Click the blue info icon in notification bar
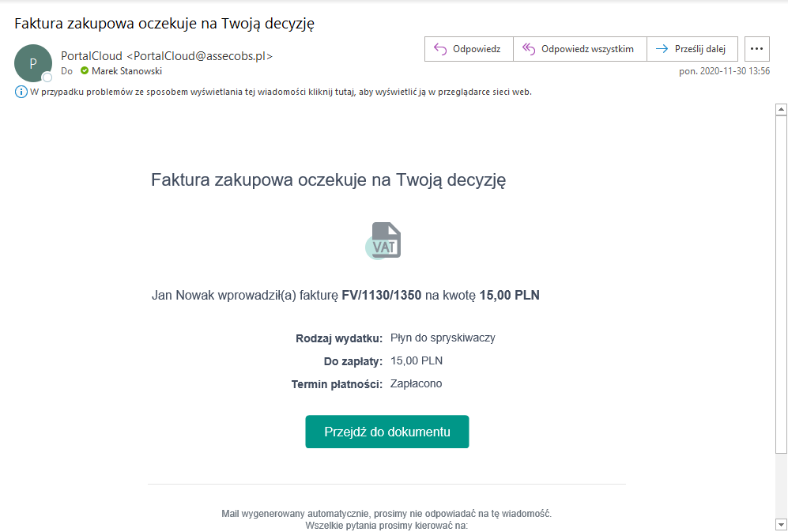This screenshot has height=532, width=788. [x=21, y=92]
